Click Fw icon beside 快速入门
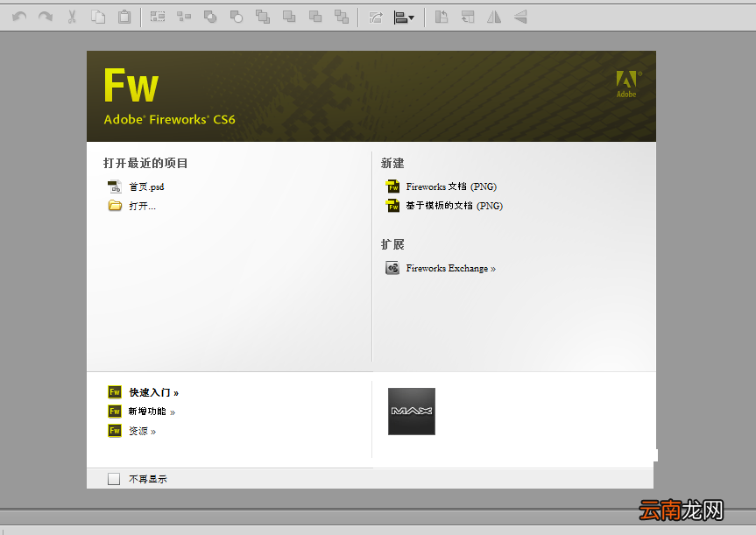 115,392
